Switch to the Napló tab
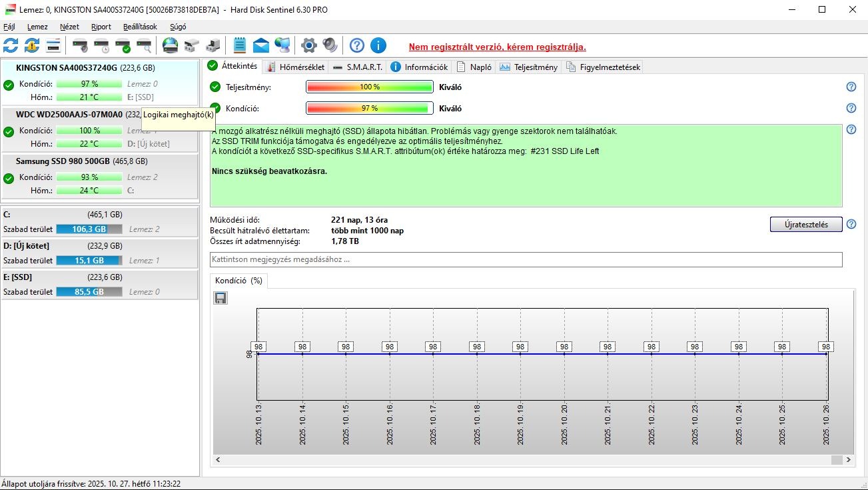 474,67
